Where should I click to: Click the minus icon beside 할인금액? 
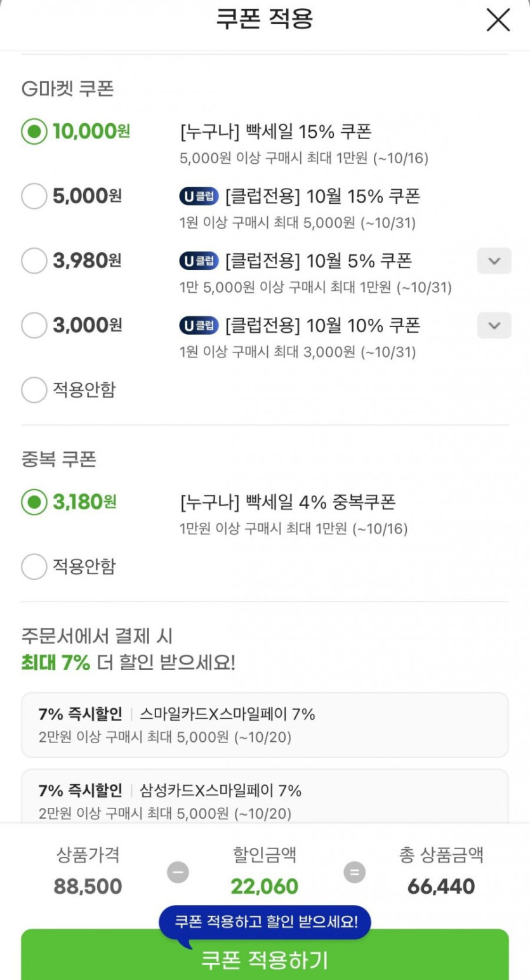click(178, 873)
